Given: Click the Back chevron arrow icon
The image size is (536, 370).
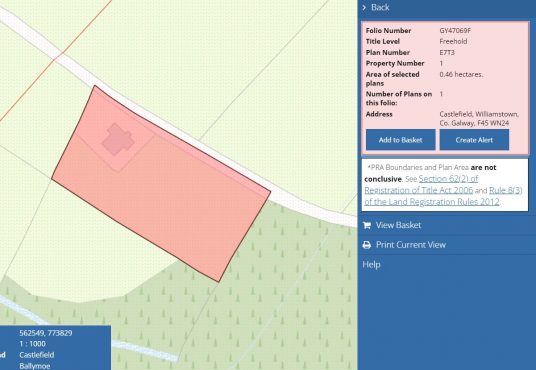Looking at the screenshot, I should [364, 7].
